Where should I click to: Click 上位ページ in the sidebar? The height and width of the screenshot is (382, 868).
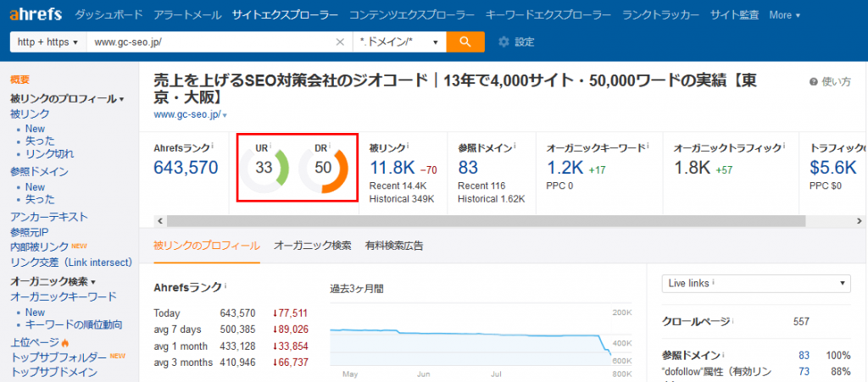click(x=34, y=342)
